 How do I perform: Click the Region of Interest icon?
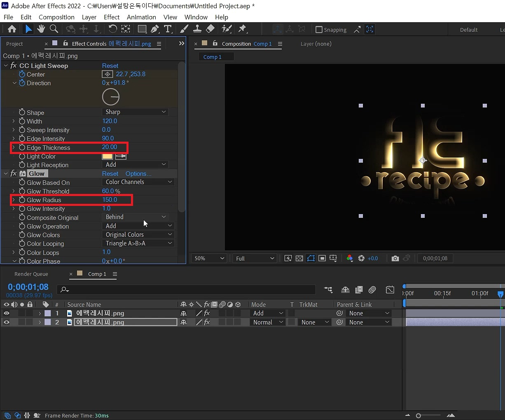point(322,258)
